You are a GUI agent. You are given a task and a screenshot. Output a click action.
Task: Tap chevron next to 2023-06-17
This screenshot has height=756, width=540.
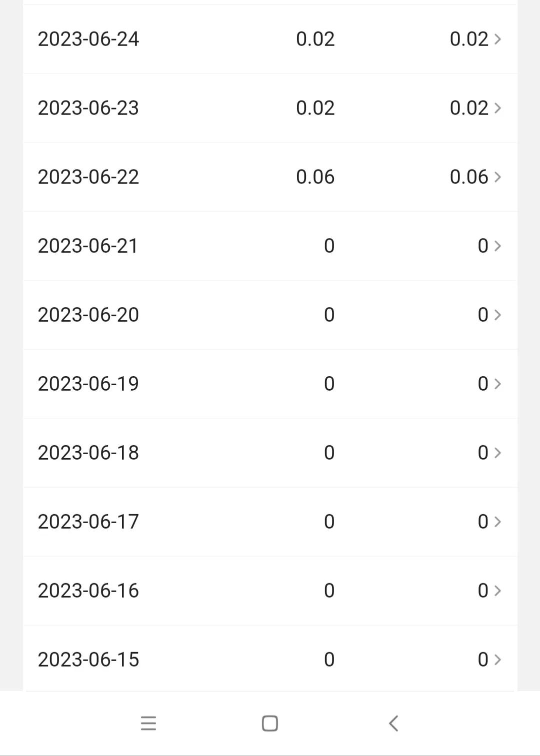point(497,522)
